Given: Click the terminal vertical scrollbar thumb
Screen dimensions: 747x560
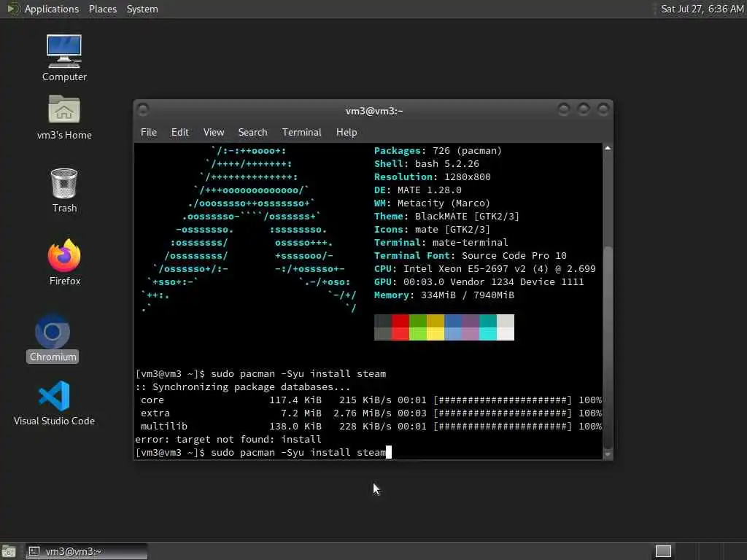Looking at the screenshot, I should point(608,348).
